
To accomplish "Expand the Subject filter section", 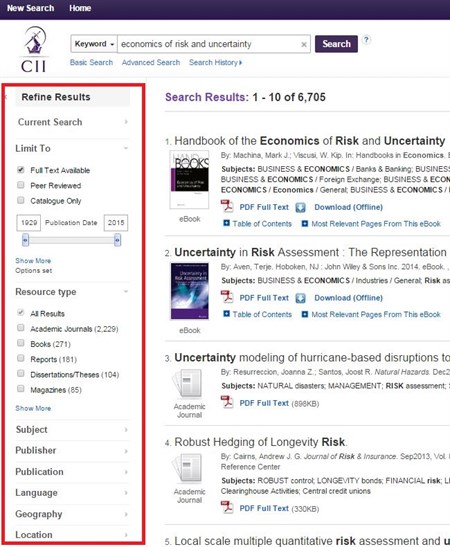I will pos(72,430).
